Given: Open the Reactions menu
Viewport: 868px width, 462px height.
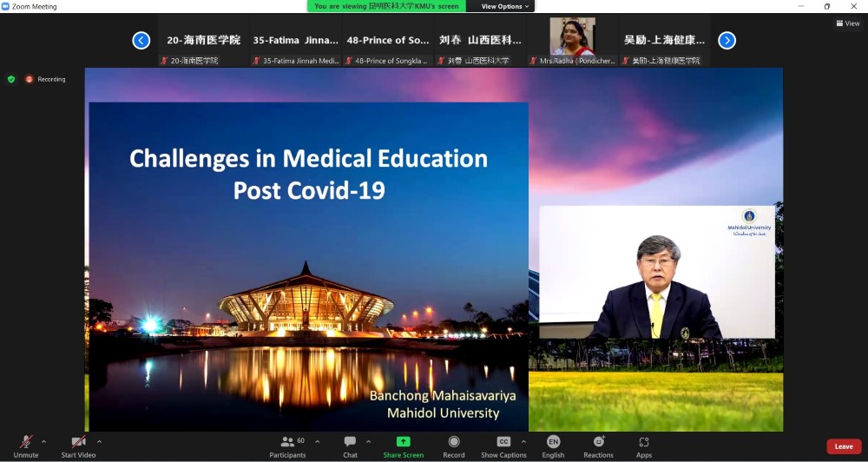Looking at the screenshot, I should pos(598,446).
